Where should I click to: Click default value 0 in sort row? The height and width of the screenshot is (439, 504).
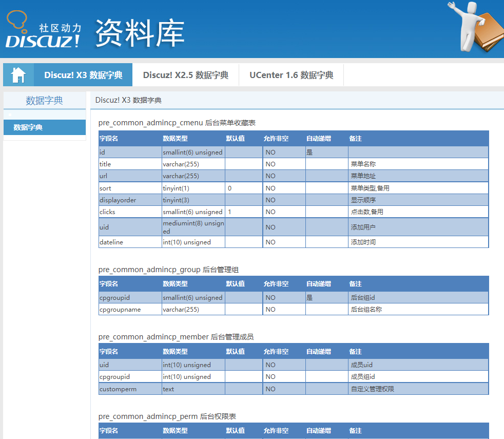244,188
